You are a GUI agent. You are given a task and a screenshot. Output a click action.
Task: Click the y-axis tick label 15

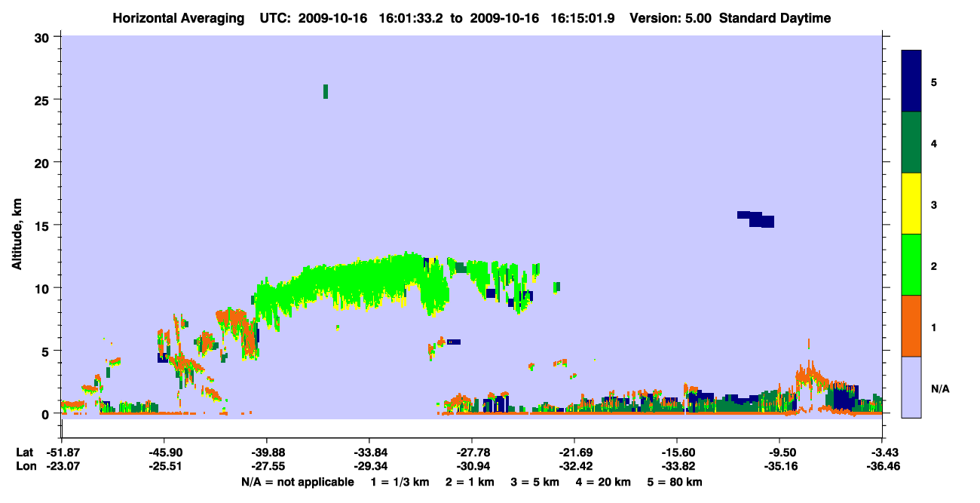click(43, 225)
